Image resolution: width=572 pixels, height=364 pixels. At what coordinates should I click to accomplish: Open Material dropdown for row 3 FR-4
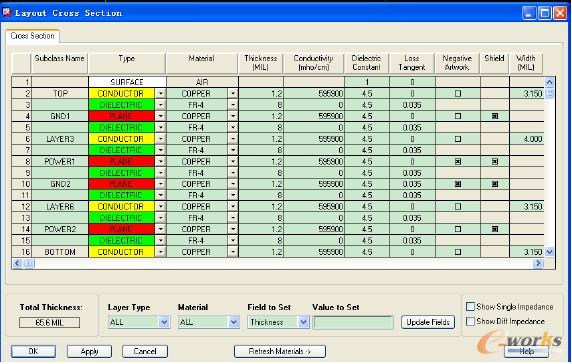click(x=233, y=105)
